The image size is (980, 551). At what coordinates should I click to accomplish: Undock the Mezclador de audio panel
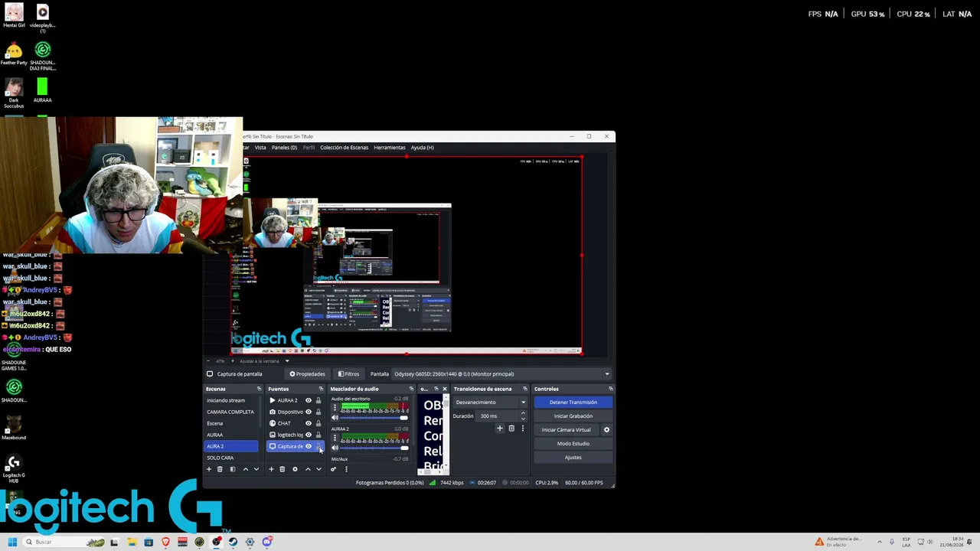point(411,389)
